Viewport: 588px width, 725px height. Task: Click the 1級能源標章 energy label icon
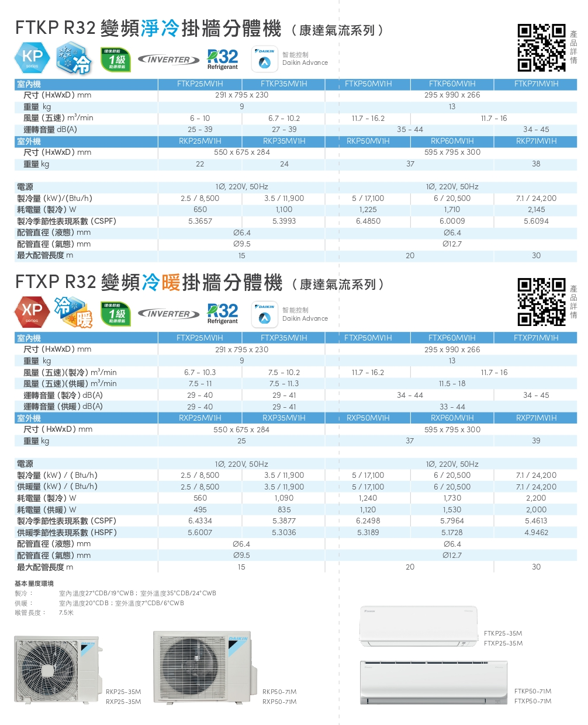(115, 58)
